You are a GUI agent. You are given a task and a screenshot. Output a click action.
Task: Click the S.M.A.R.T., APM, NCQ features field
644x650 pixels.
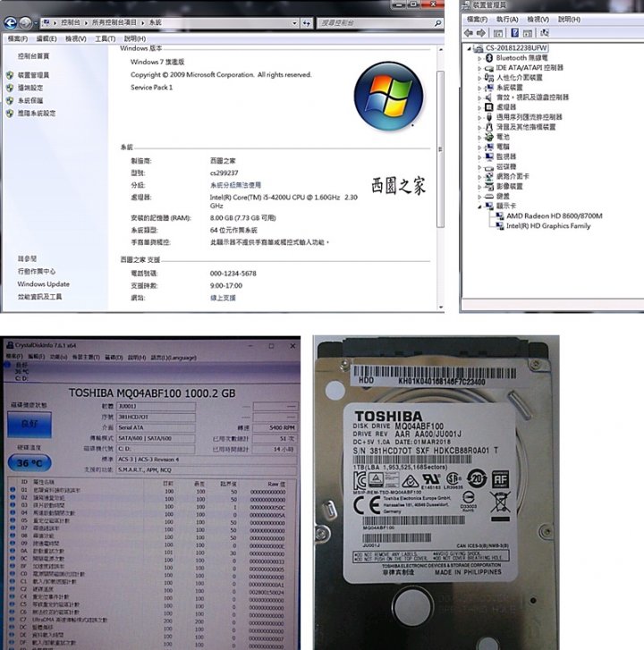pos(207,470)
